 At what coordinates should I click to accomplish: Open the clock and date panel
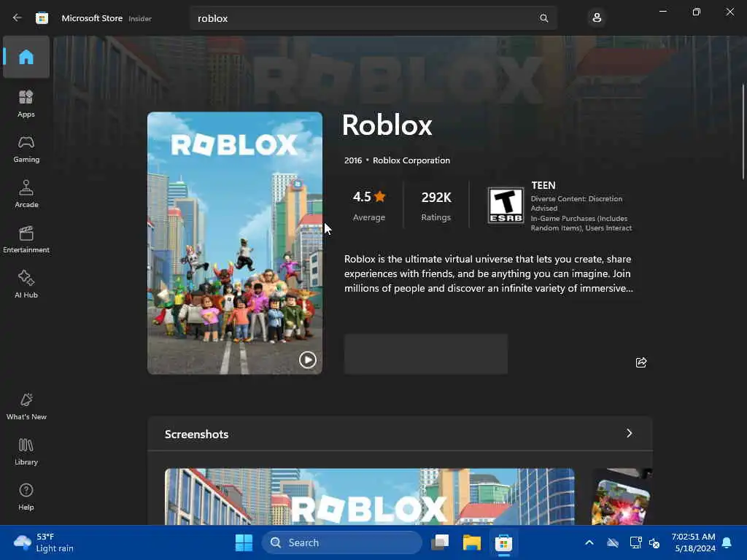click(693, 542)
